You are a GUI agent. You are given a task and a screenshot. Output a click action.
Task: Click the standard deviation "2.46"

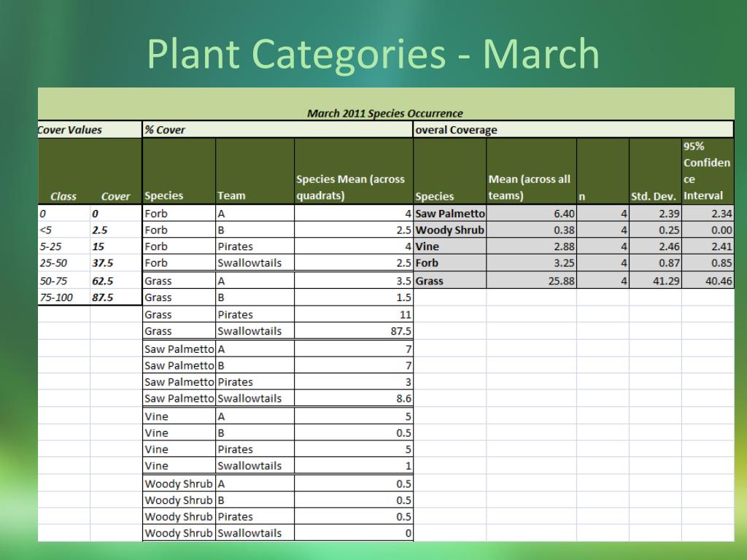(669, 246)
